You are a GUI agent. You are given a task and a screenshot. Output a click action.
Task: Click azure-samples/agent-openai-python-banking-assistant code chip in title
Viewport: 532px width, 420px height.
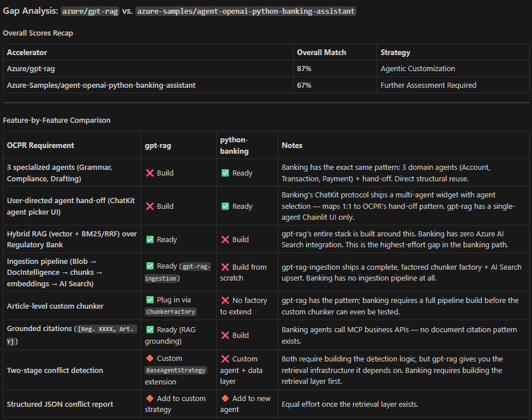pos(246,11)
